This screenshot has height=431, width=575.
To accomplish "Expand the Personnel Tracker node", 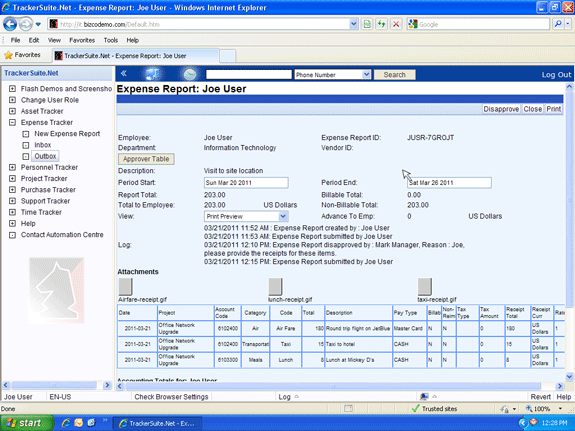I will pyautogui.click(x=12, y=167).
